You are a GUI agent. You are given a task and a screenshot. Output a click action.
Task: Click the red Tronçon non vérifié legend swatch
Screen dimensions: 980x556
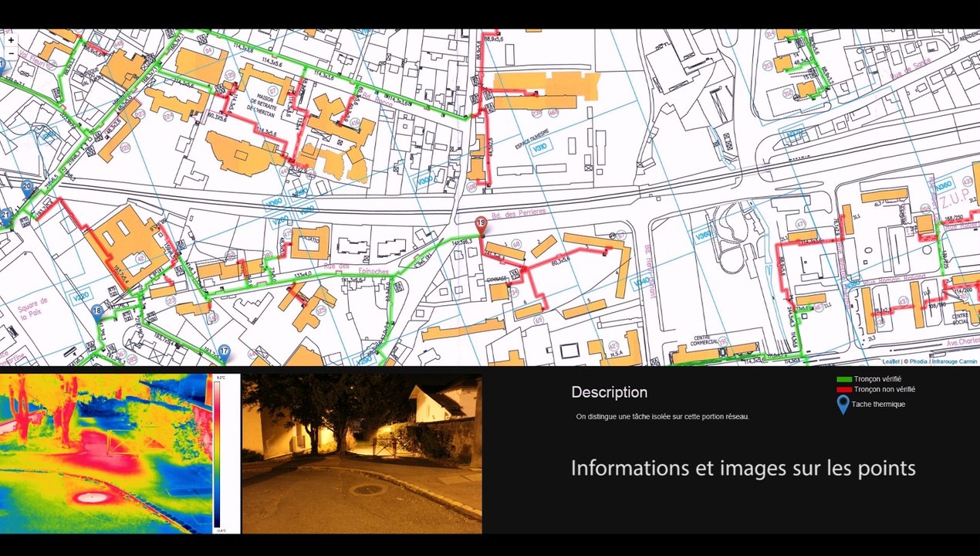[844, 390]
